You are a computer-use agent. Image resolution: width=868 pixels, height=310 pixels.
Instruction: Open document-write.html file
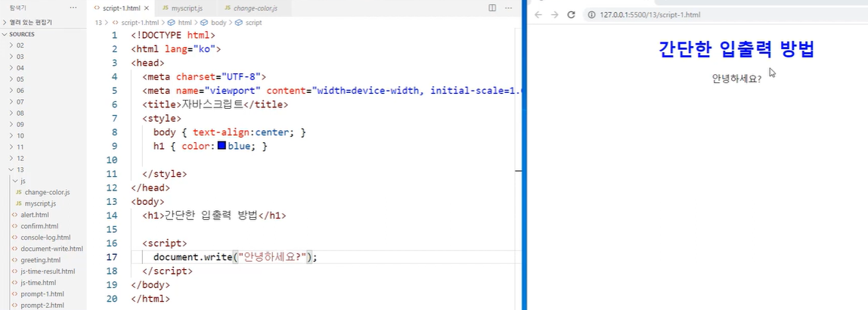click(43, 249)
